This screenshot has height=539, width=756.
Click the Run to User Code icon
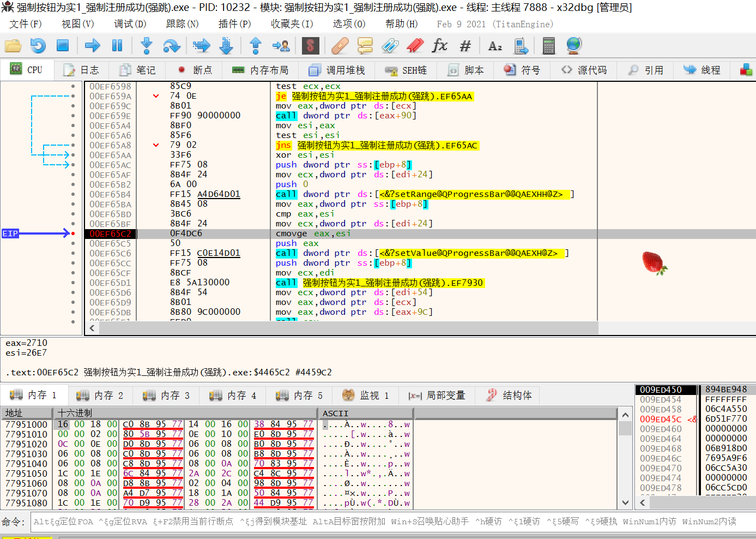click(x=281, y=46)
